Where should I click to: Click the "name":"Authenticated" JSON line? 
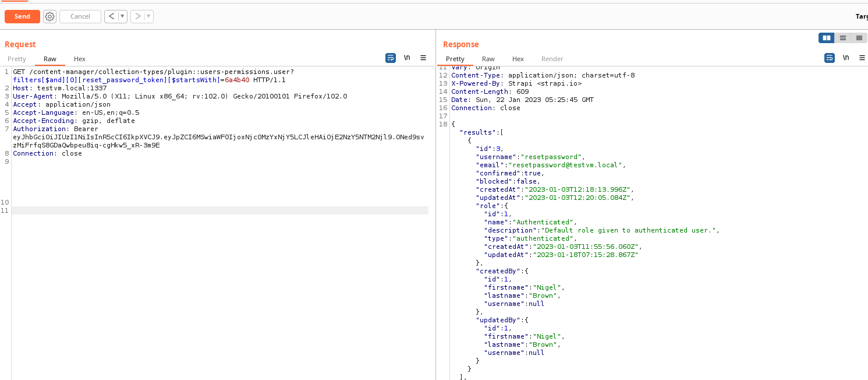531,222
